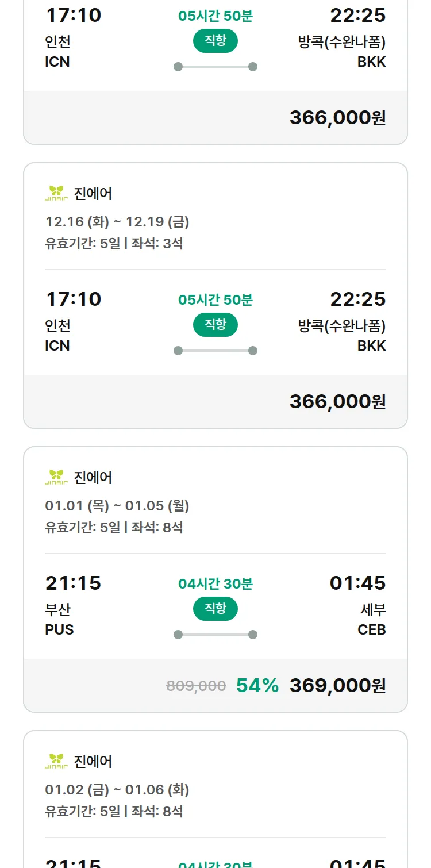Screen dimensions: 431x868
Task: Tap 직항 badge on 12.16 Bangkok flight
Action: 215,325
